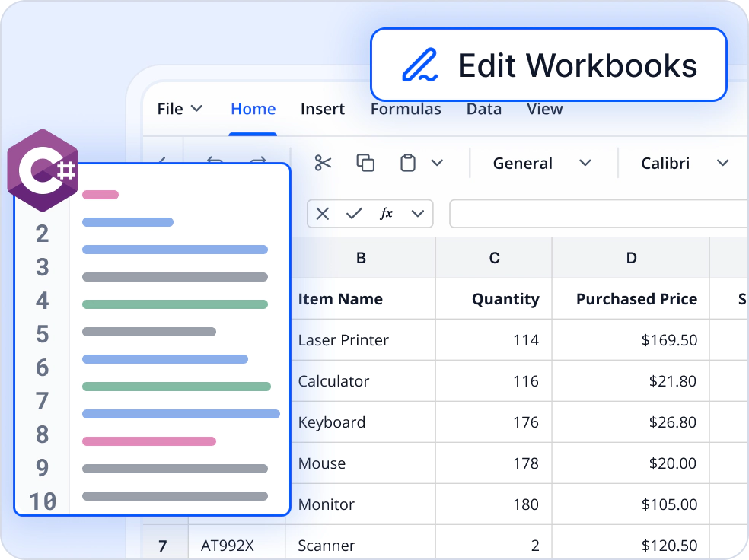Click into the formula bar input
749x560 pixels.
[599, 213]
